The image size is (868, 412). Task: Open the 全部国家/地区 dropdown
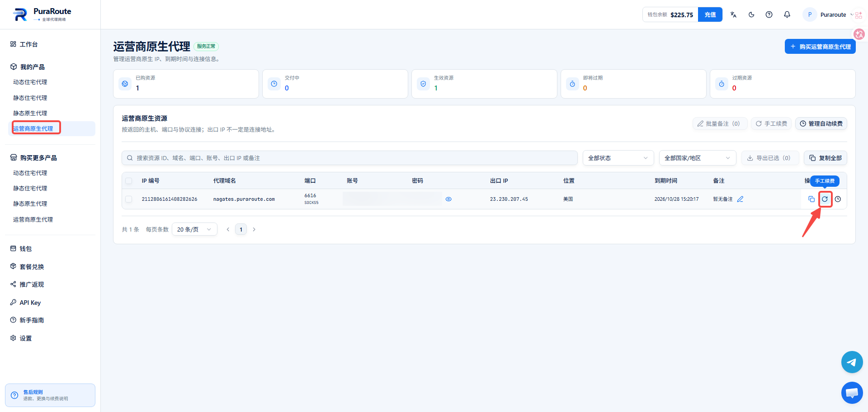[x=698, y=158]
